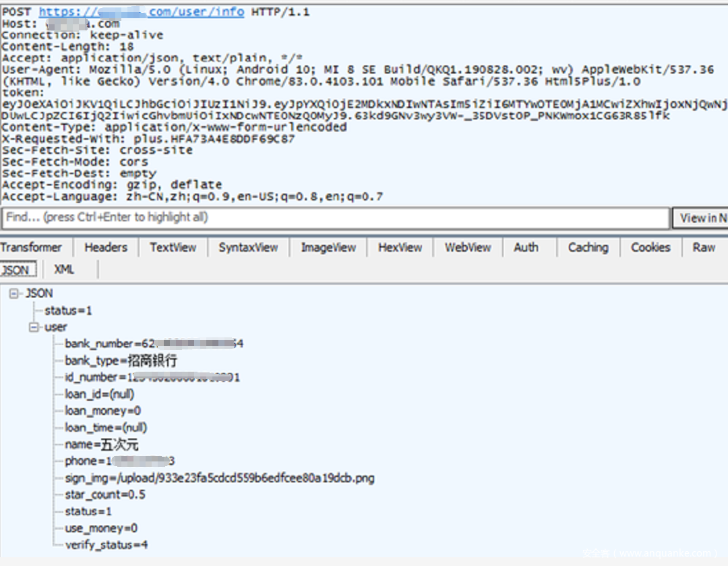Show the Cookies tab
This screenshot has width=728, height=566.
click(x=650, y=248)
